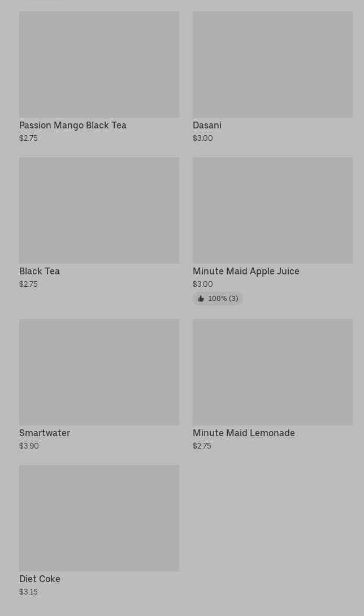Open the Passion Mango Black Tea title
This screenshot has height=616, width=364.
[x=73, y=125]
